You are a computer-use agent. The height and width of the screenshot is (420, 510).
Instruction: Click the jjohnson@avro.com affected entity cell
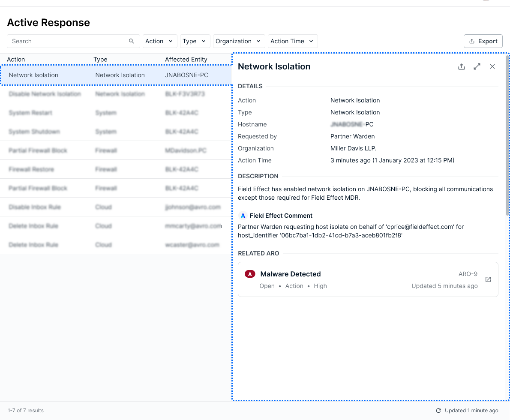192,207
